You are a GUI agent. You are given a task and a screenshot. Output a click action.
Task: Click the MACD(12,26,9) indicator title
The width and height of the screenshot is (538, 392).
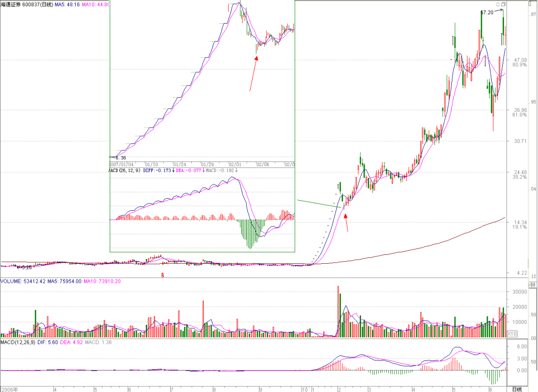tap(18, 342)
